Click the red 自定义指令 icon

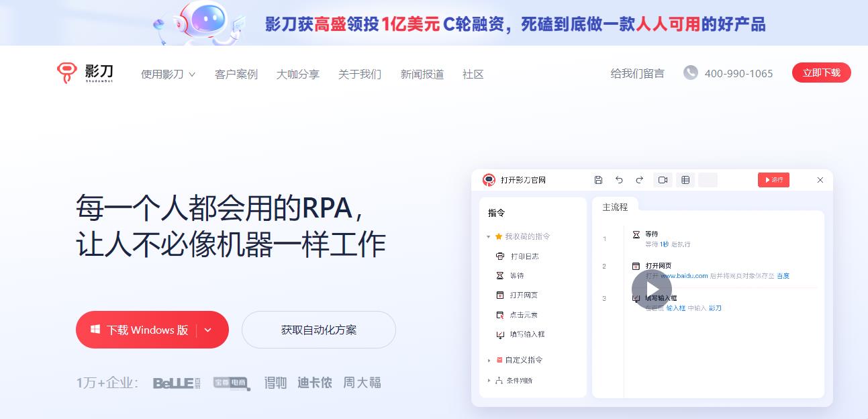tap(499, 360)
